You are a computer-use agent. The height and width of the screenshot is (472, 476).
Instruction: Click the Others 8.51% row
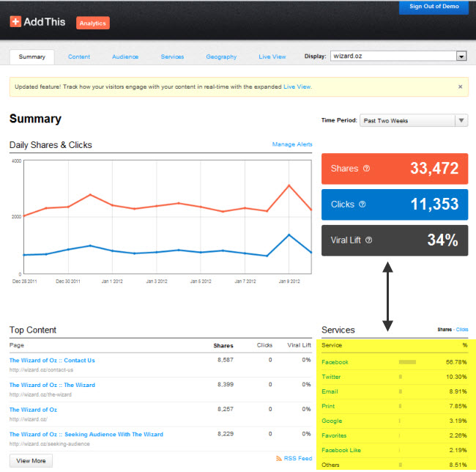[x=394, y=465]
